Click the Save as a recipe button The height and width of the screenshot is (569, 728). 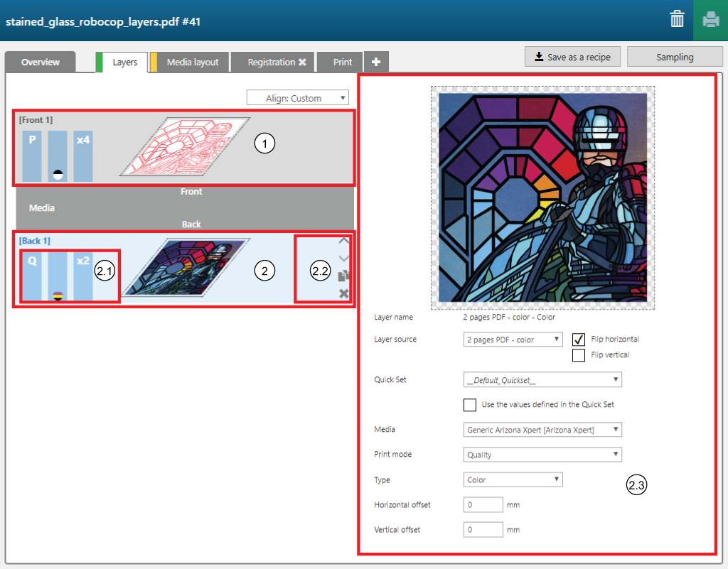[x=572, y=57]
